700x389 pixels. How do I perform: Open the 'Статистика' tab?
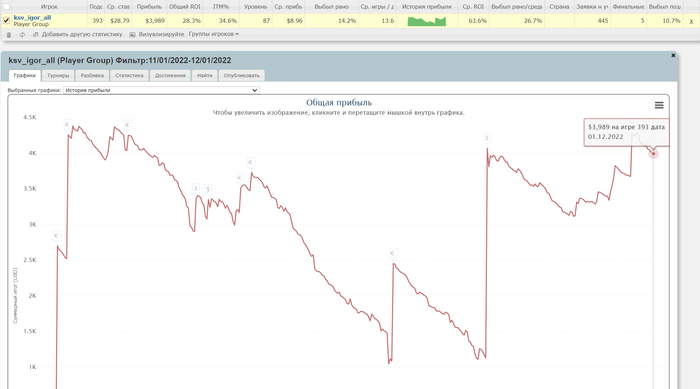[x=129, y=75]
